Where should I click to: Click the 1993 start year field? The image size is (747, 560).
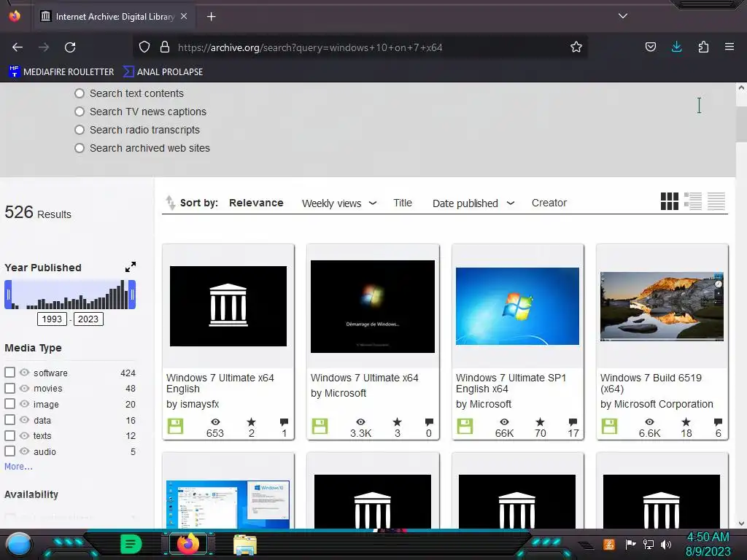52,319
